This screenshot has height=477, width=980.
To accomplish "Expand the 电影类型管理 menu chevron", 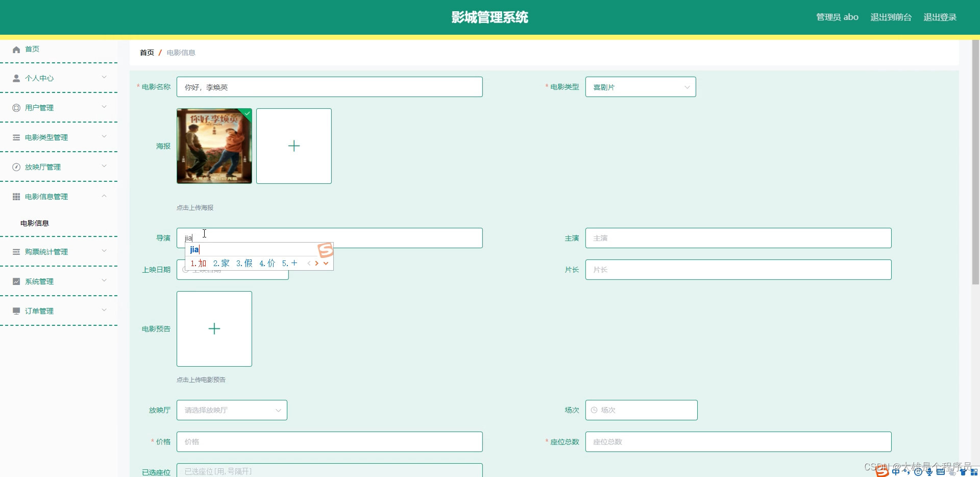I will [x=104, y=136].
